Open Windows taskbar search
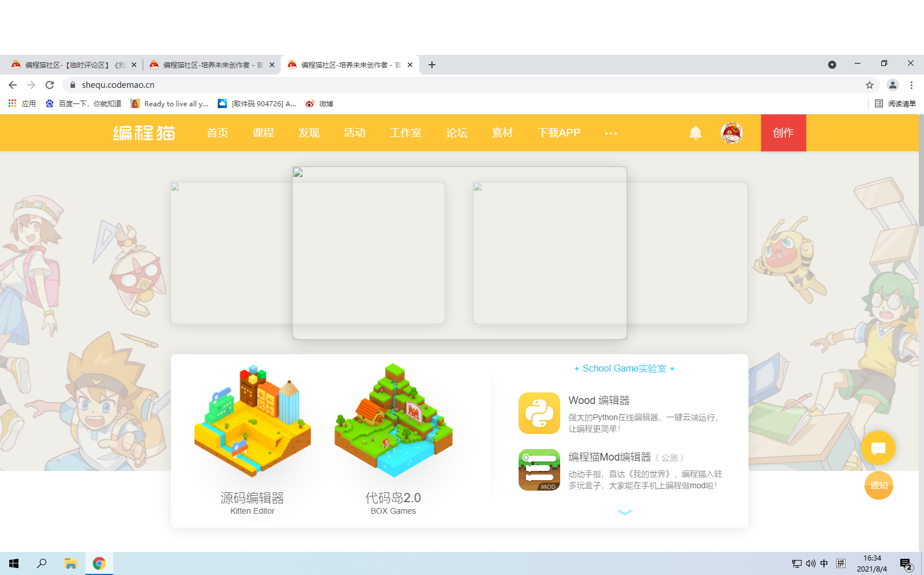Viewport: 924px width, 575px height. click(x=42, y=563)
